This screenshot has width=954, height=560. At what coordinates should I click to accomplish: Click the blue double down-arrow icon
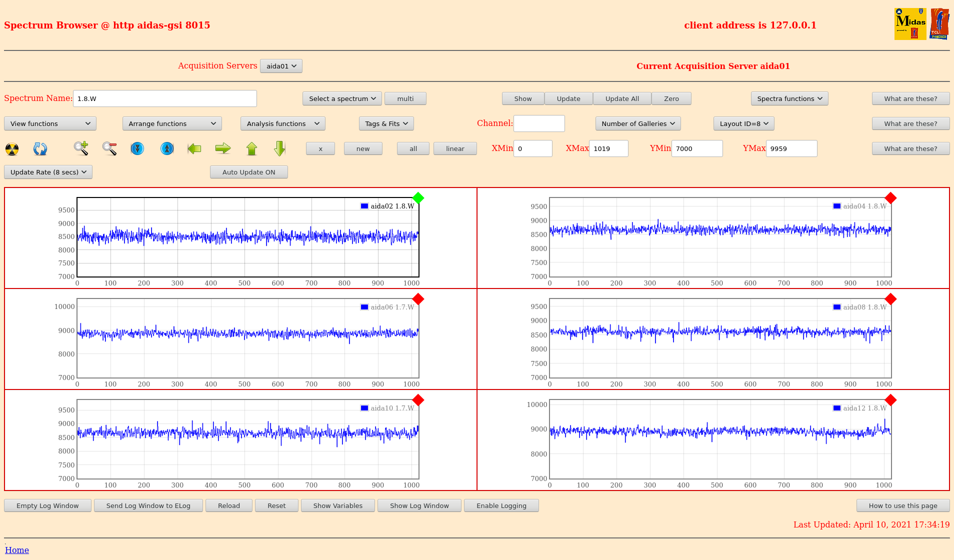(x=137, y=148)
